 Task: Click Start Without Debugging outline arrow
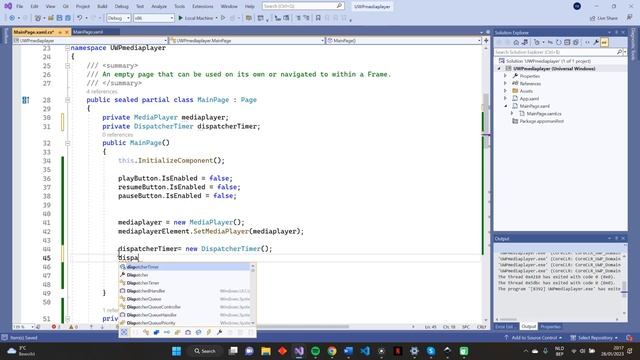(x=223, y=18)
